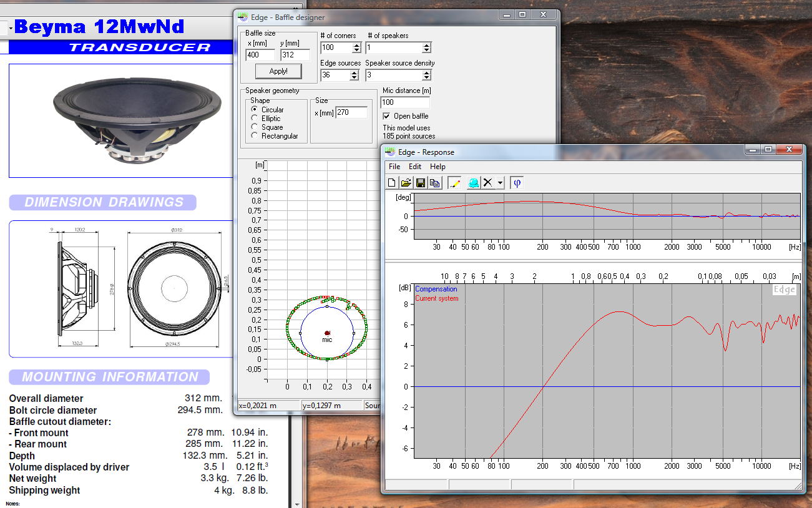Toggle the phase (φ) display icon
The width and height of the screenshot is (812, 508).
[x=517, y=183]
